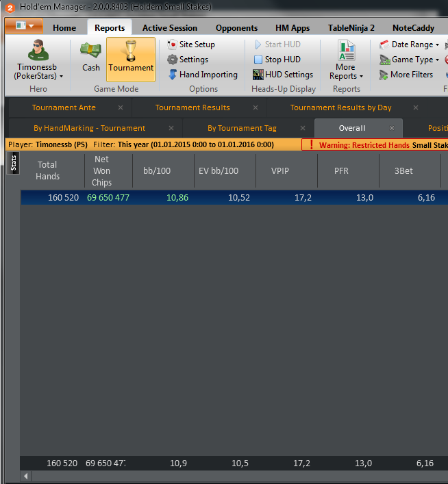Click the Warning: Restricted Hands banner
This screenshot has height=484, width=448.
[x=375, y=144]
